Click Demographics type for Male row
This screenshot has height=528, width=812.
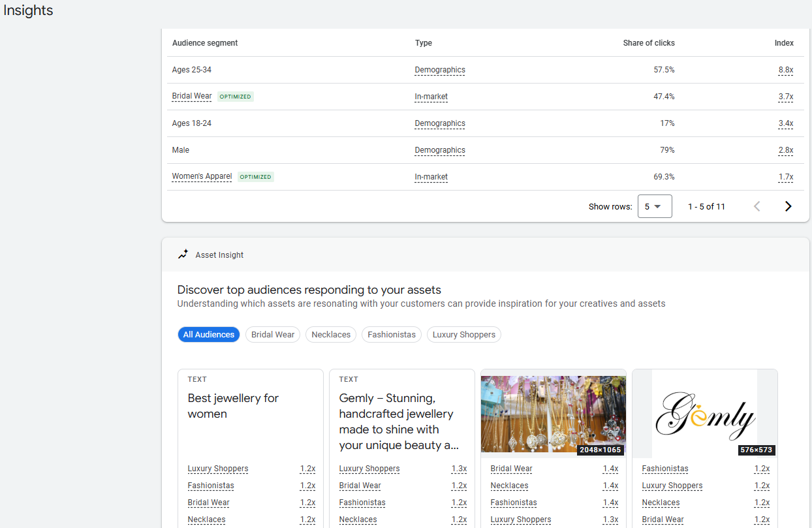pyautogui.click(x=440, y=150)
